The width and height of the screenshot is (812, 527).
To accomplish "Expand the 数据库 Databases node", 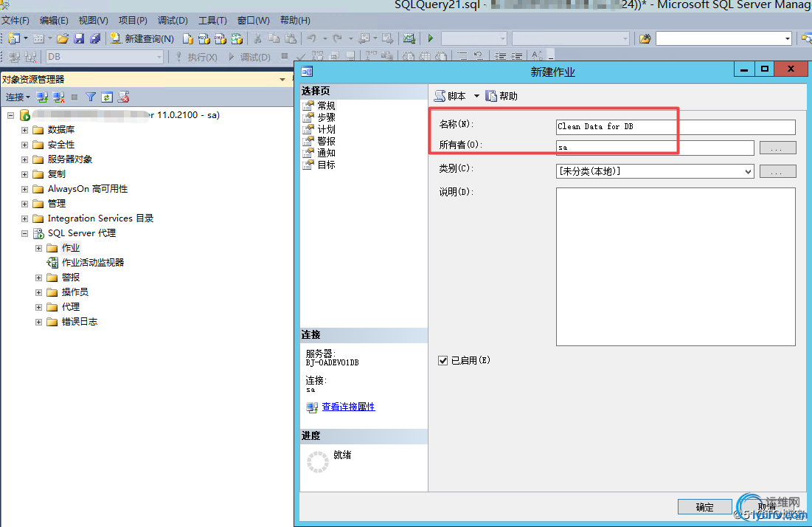I will 24,130.
